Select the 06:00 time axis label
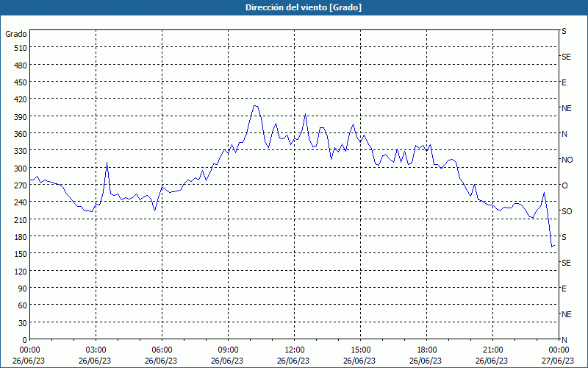 point(162,350)
